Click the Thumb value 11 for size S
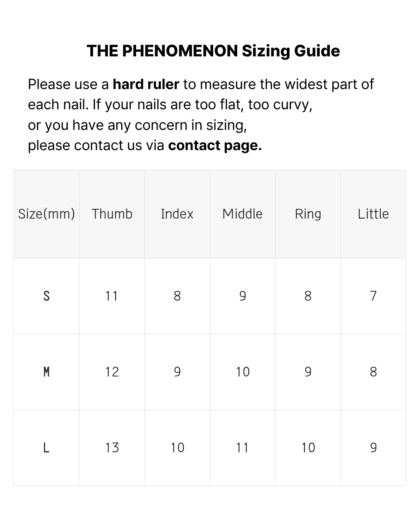Image resolution: width=420 pixels, height=525 pixels. tap(112, 296)
